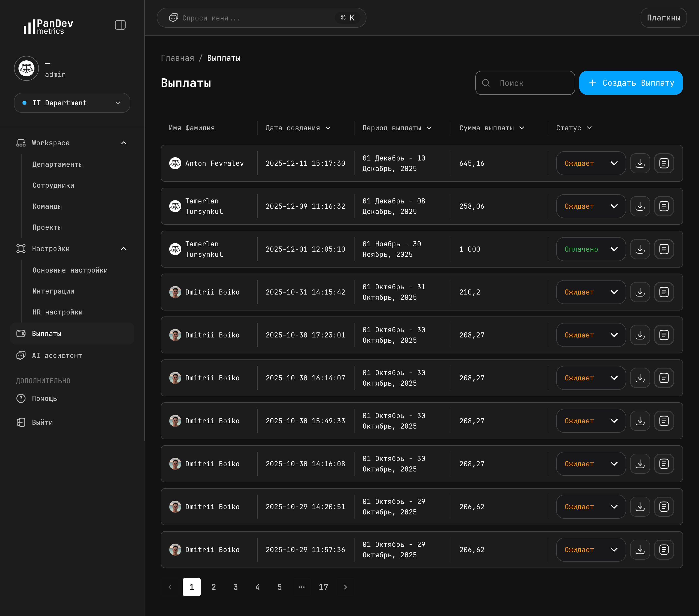
Task: Sort by Дата создания using its chevron
Action: tap(328, 128)
